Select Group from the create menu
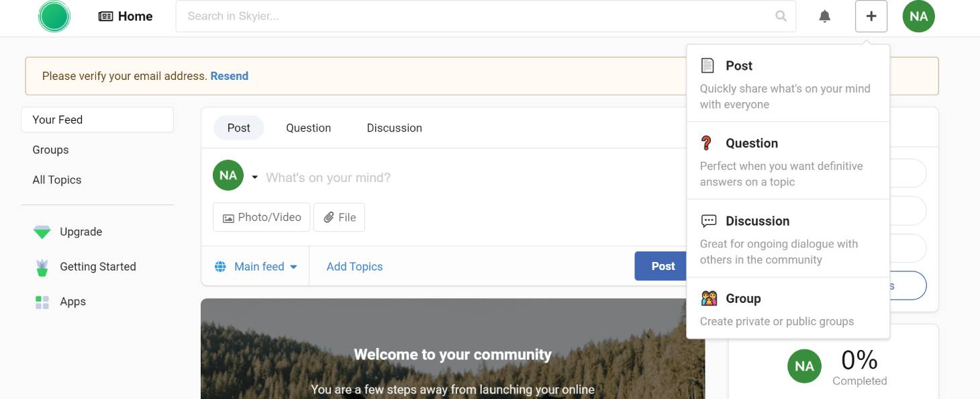The width and height of the screenshot is (980, 399). tap(743, 299)
